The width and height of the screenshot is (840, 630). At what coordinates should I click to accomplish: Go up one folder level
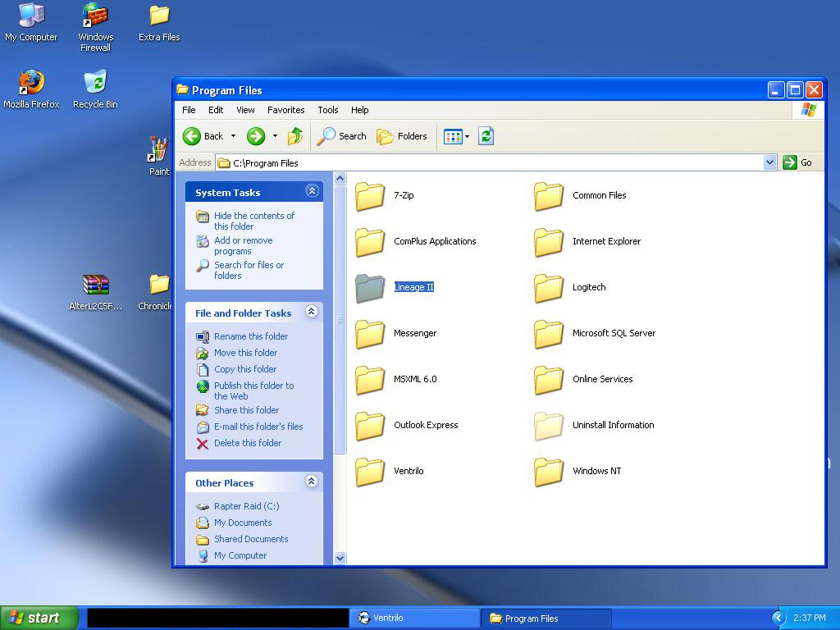(295, 136)
